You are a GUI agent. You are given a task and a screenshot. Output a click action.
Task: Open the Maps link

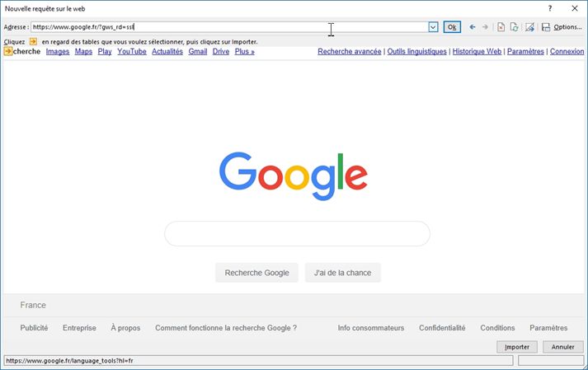tap(83, 51)
